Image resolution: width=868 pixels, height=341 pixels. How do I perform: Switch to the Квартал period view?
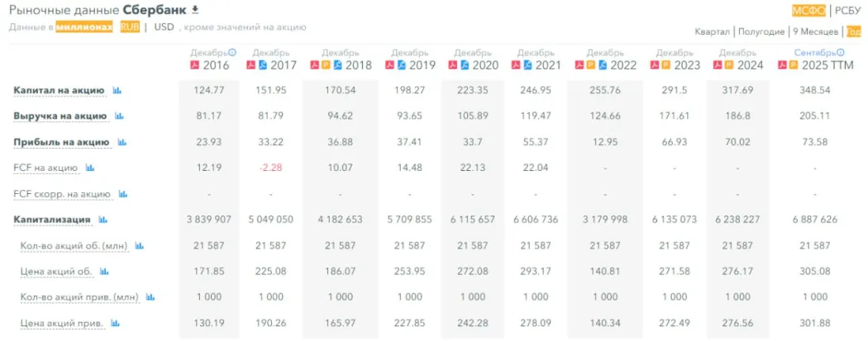(712, 31)
